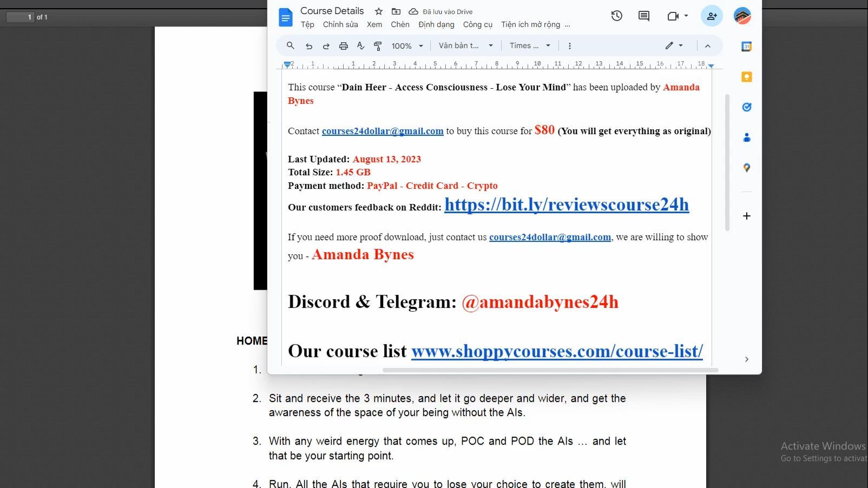Click the August 13, 2023 date text
Screen dimensions: 868x488
pyautogui.click(x=387, y=159)
